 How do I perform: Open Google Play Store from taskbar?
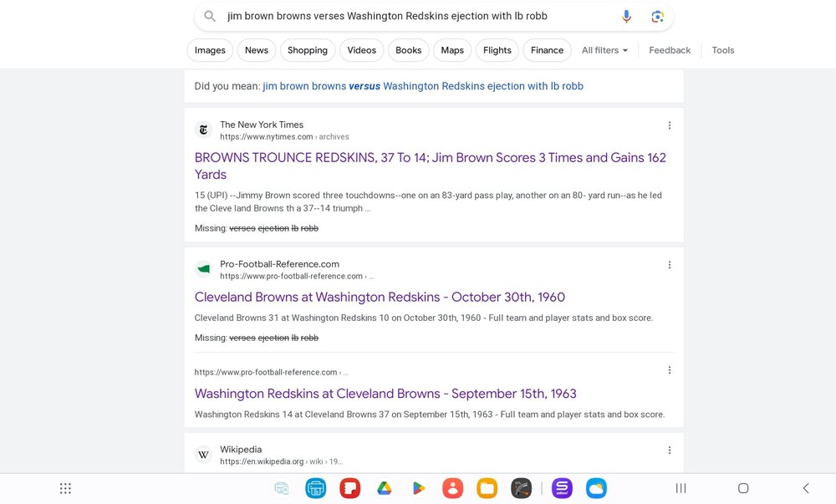419,489
